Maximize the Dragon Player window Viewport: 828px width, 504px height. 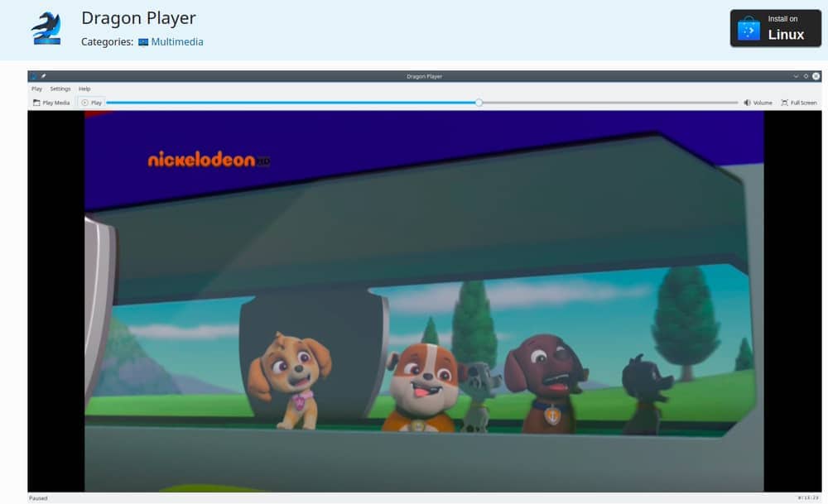pyautogui.click(x=806, y=76)
